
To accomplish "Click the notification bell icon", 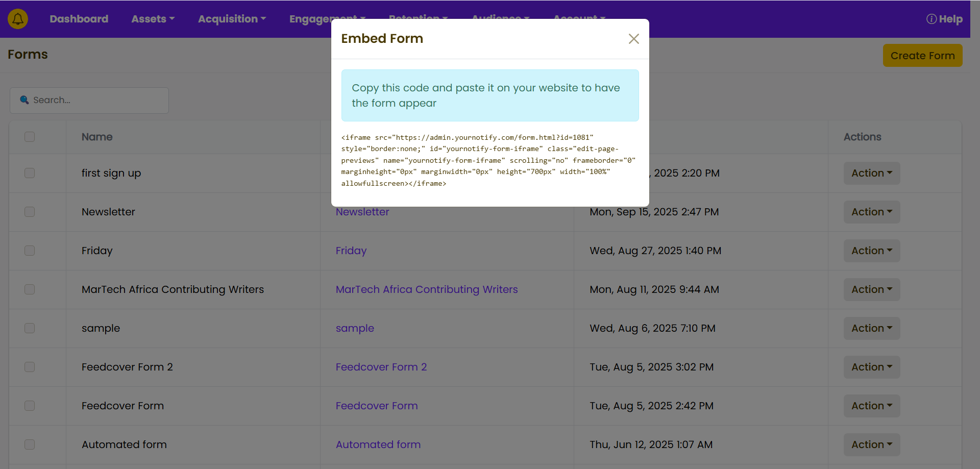I will tap(18, 19).
